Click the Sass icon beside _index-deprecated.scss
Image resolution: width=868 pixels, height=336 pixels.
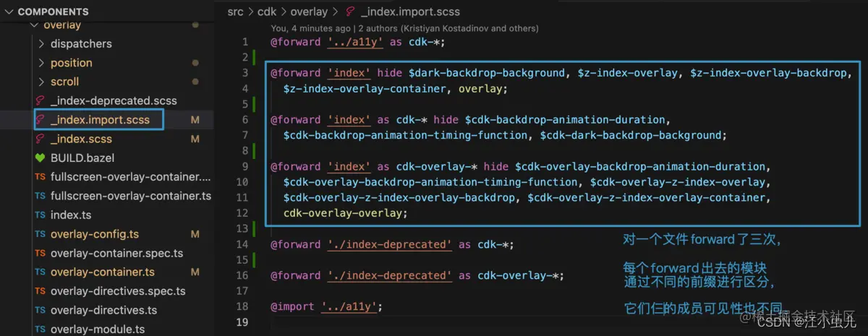click(41, 100)
